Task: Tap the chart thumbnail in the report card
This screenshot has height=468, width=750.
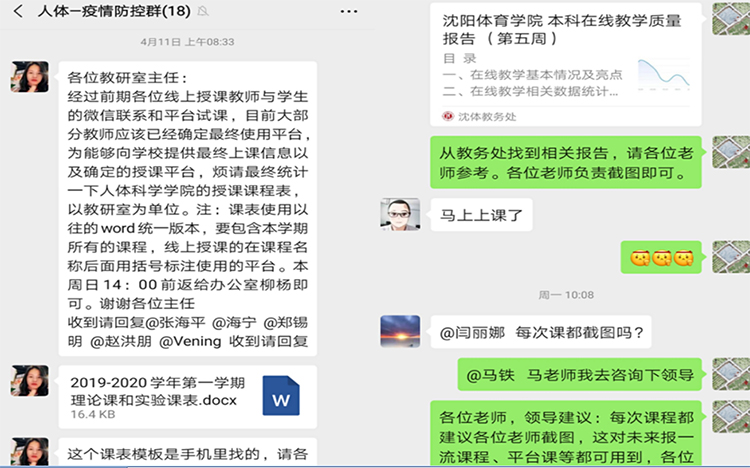Action: 664,75
